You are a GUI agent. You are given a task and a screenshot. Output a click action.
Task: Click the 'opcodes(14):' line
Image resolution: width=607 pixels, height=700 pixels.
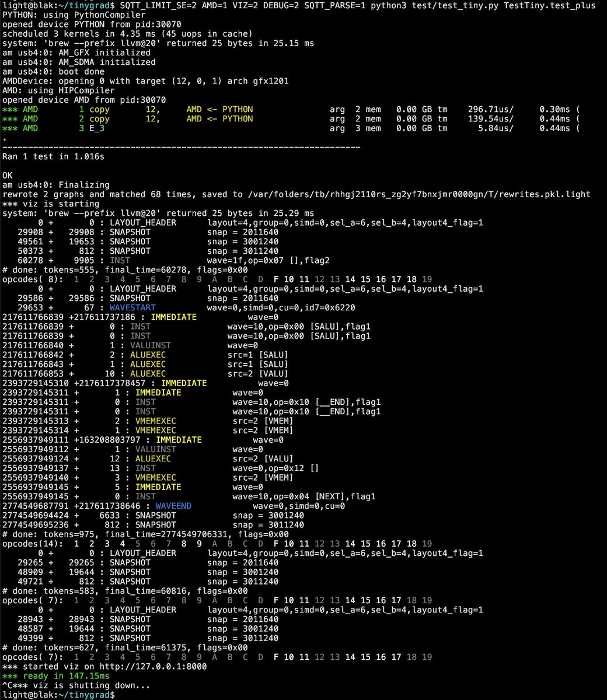pyautogui.click(x=217, y=544)
